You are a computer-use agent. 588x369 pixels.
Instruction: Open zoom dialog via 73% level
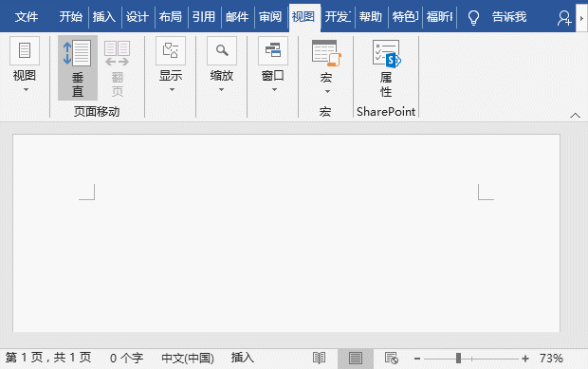tap(551, 359)
